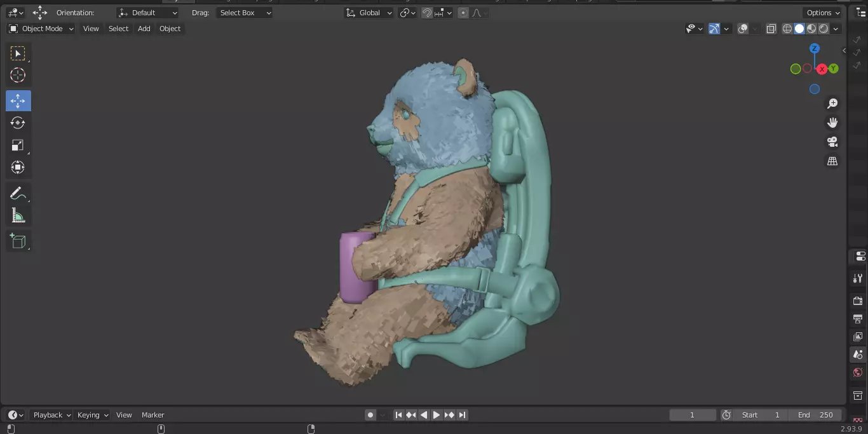Open the World properties tab

click(x=858, y=372)
